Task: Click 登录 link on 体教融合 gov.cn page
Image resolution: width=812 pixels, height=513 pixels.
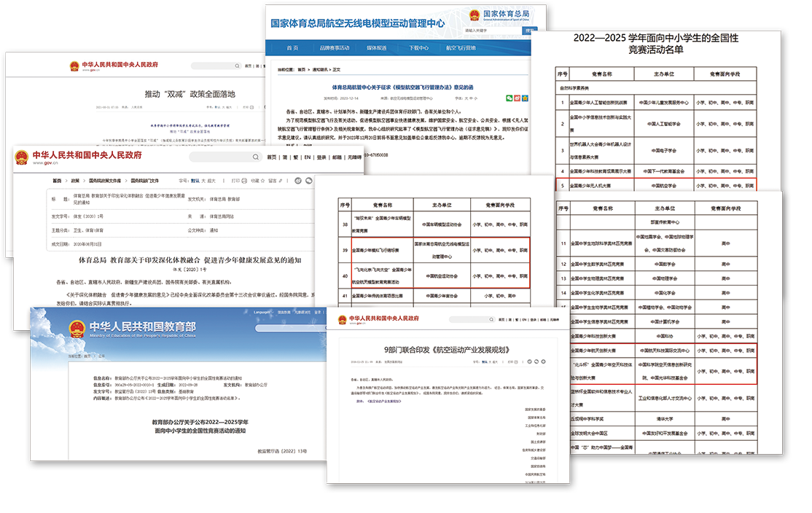Action: tap(321, 157)
